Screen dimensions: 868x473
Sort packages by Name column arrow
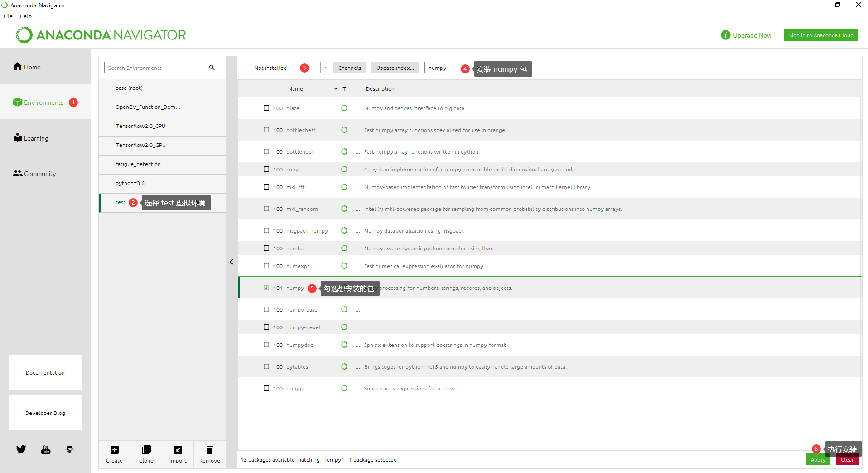pyautogui.click(x=336, y=88)
